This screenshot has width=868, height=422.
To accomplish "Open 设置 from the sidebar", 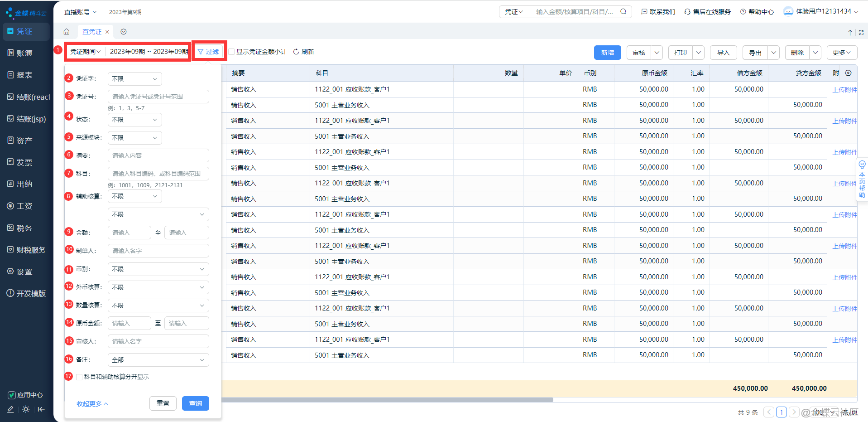I will click(x=24, y=271).
